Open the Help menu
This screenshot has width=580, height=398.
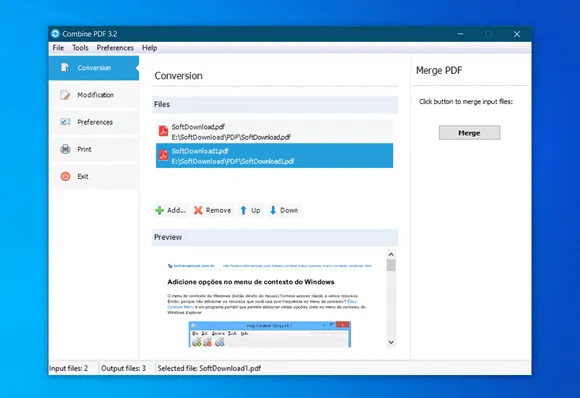click(149, 48)
